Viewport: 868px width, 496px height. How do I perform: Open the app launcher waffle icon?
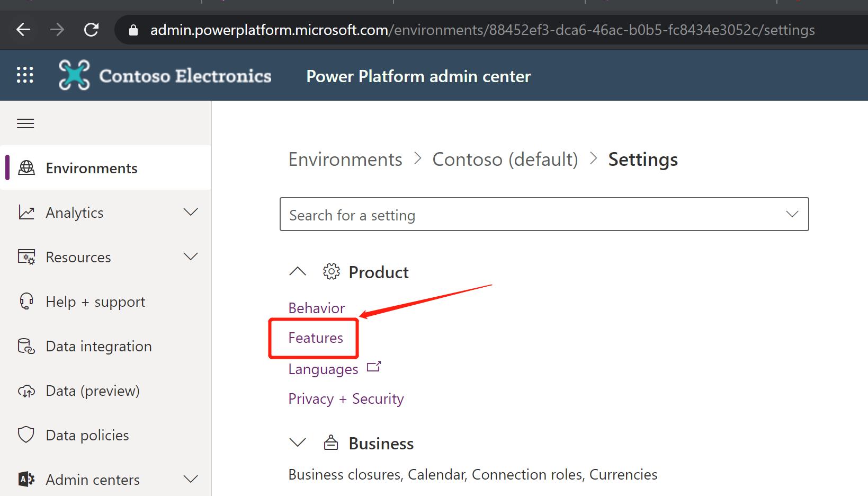tap(25, 75)
